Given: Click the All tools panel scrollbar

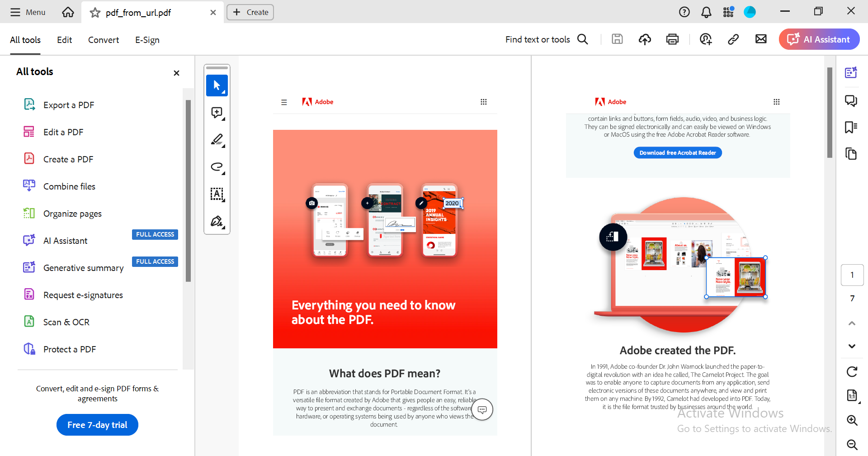Looking at the screenshot, I should (x=188, y=190).
